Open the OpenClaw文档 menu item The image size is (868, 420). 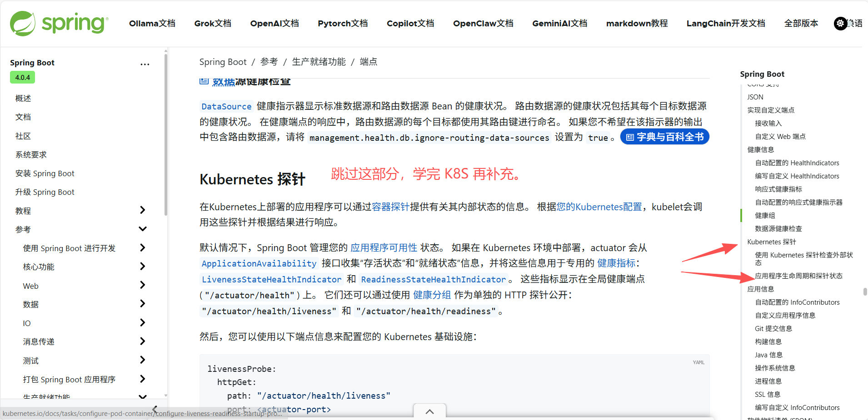click(x=483, y=23)
